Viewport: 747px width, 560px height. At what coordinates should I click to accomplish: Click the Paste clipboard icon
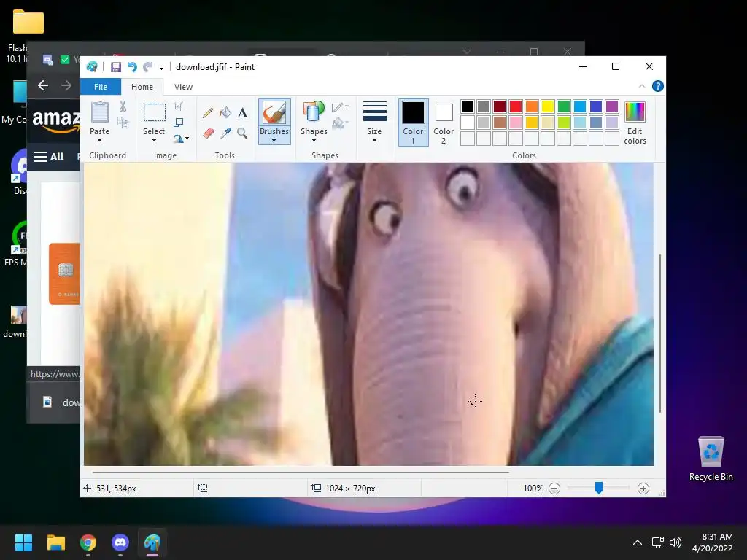(x=99, y=112)
